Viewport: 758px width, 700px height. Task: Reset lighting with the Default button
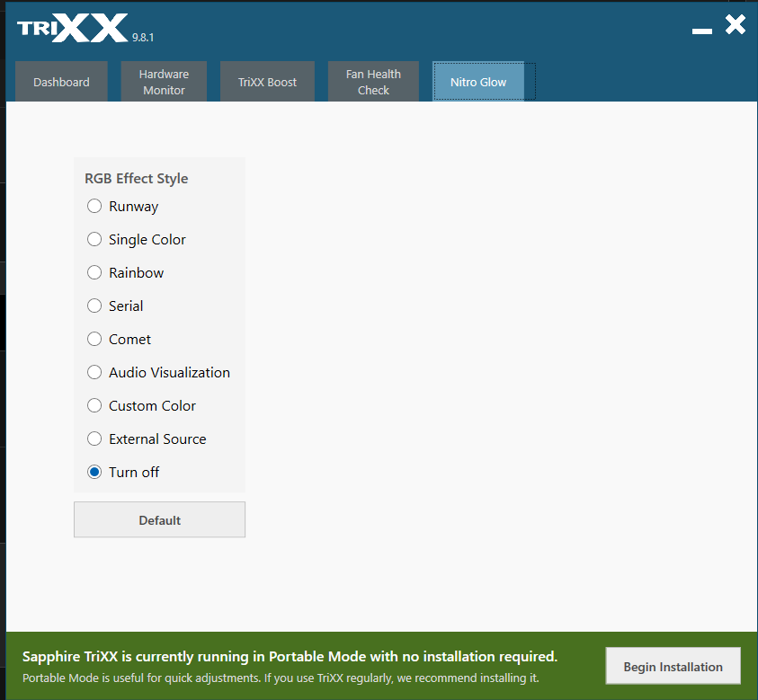159,519
